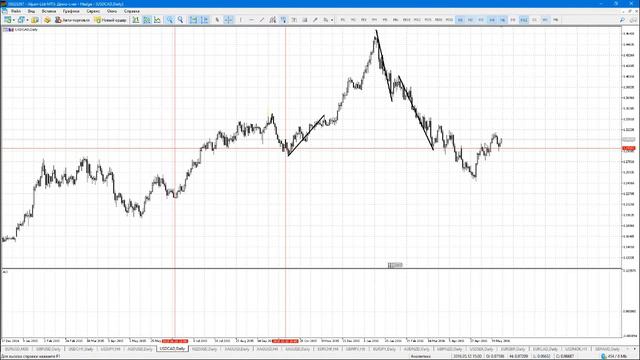Open the chat icon at toolbar right end
This screenshot has height=360, width=640.
pos(633,20)
